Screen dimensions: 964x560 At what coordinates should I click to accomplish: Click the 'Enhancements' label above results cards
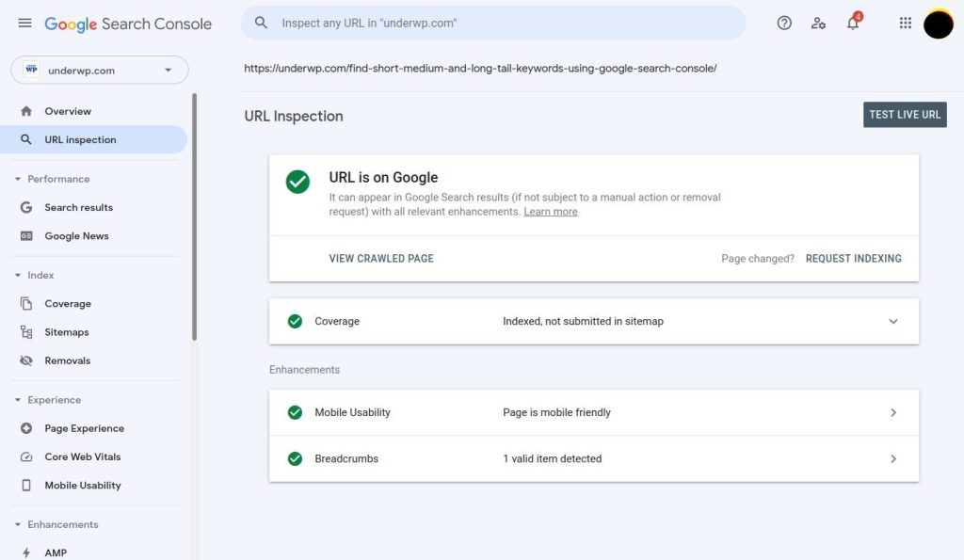(304, 370)
